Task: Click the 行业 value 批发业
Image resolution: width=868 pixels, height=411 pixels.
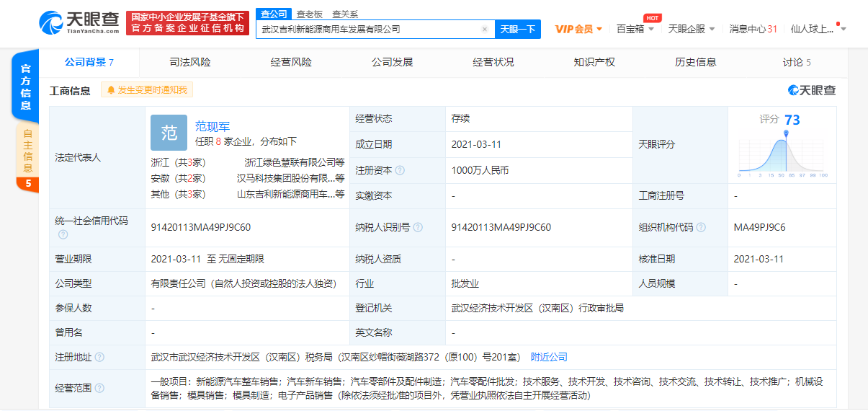Action: coord(465,283)
